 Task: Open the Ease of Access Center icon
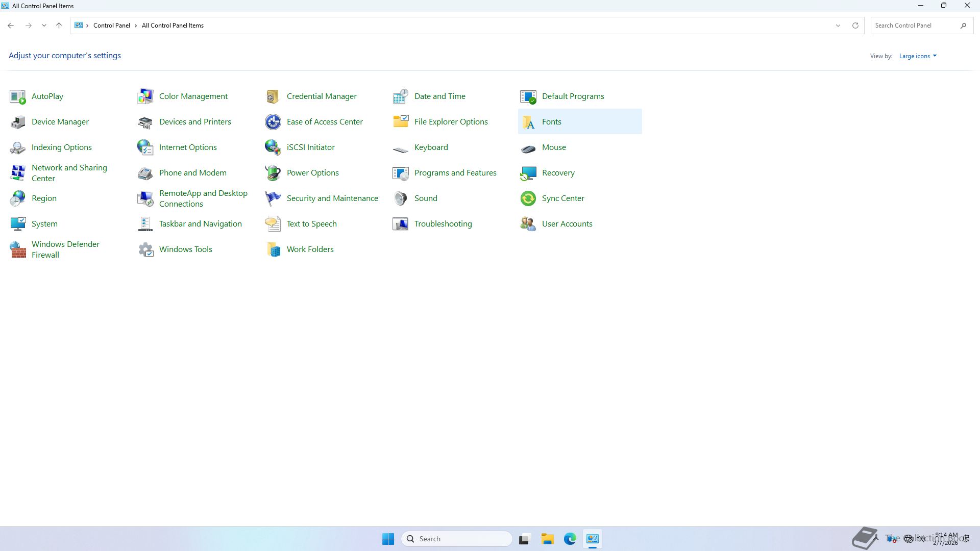pos(273,122)
